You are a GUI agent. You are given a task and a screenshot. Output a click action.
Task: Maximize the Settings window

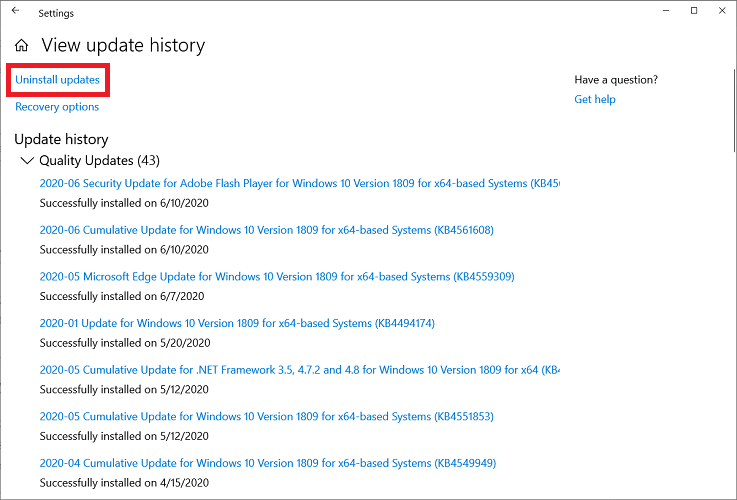coord(694,11)
